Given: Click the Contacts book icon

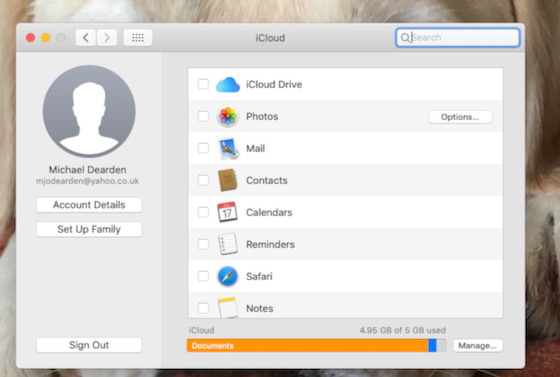Looking at the screenshot, I should pyautogui.click(x=228, y=180).
